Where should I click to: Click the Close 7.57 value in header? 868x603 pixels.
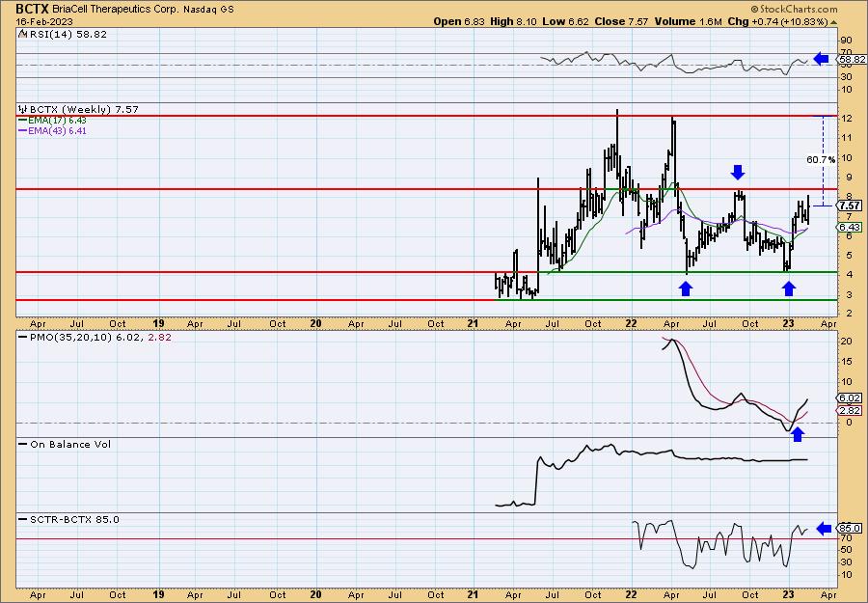(x=621, y=21)
